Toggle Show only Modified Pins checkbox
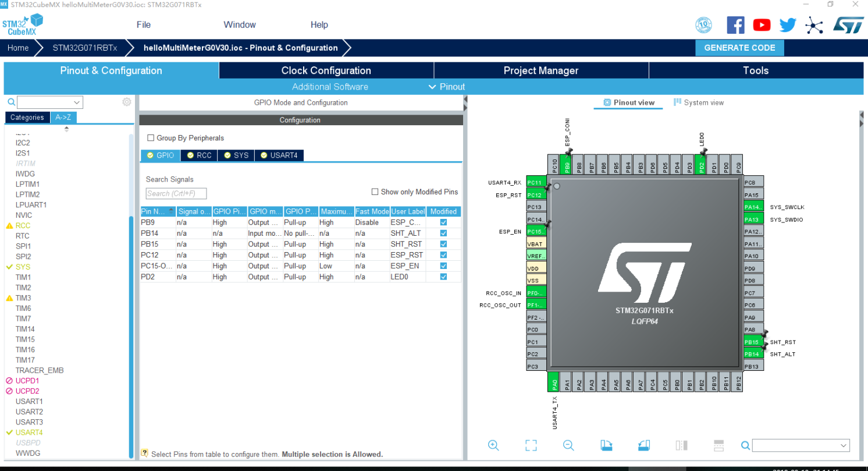Viewport: 868px width, 471px height. [x=375, y=192]
